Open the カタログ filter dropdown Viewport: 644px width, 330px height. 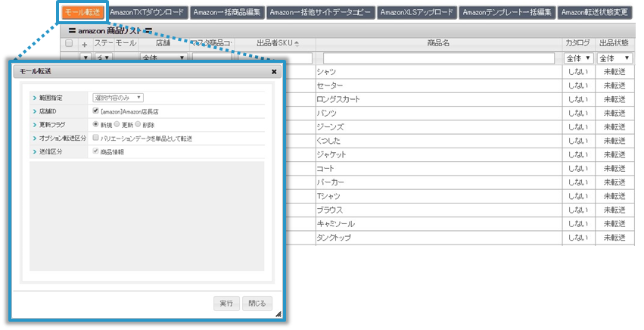578,58
